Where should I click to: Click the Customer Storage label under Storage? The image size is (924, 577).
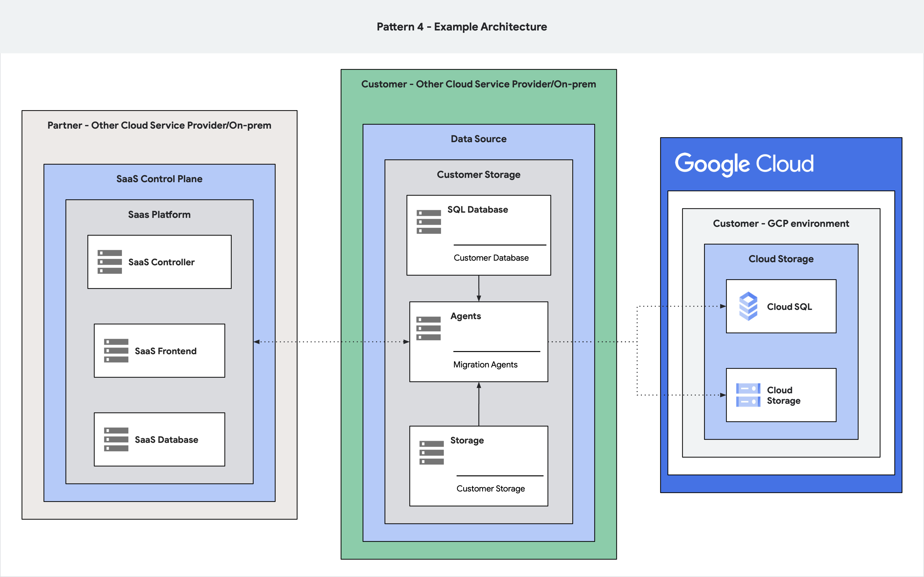[x=491, y=488]
